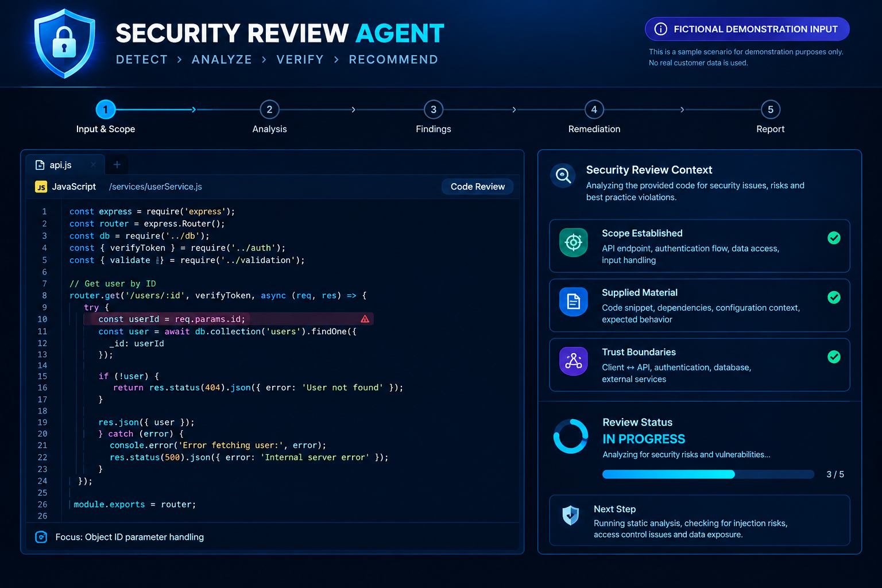Click 'Focus: Object ID parameter handling' text
Image resolution: width=882 pixels, height=588 pixels.
130,537
